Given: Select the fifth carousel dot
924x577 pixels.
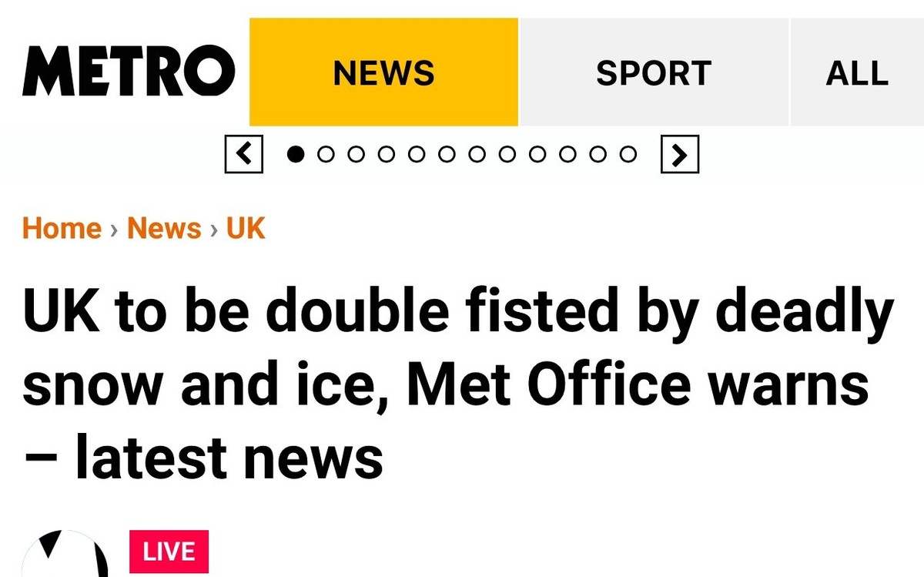Looking at the screenshot, I should (x=417, y=155).
